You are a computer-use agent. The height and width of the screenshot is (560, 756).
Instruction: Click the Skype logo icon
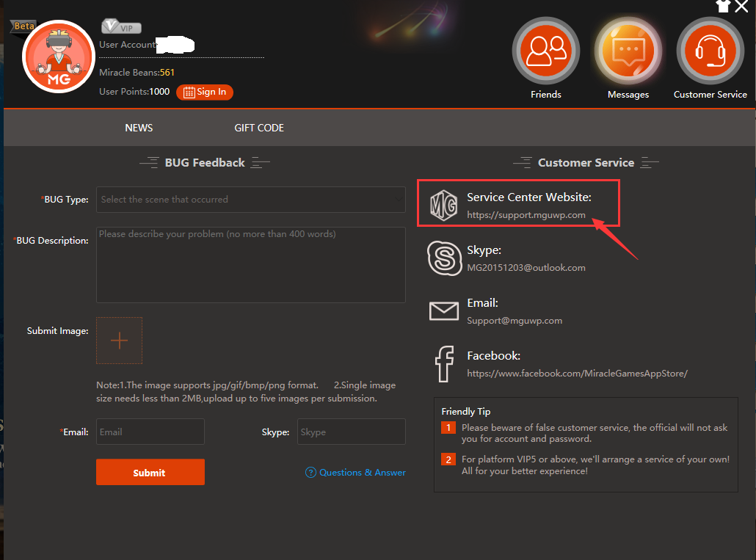pyautogui.click(x=443, y=258)
